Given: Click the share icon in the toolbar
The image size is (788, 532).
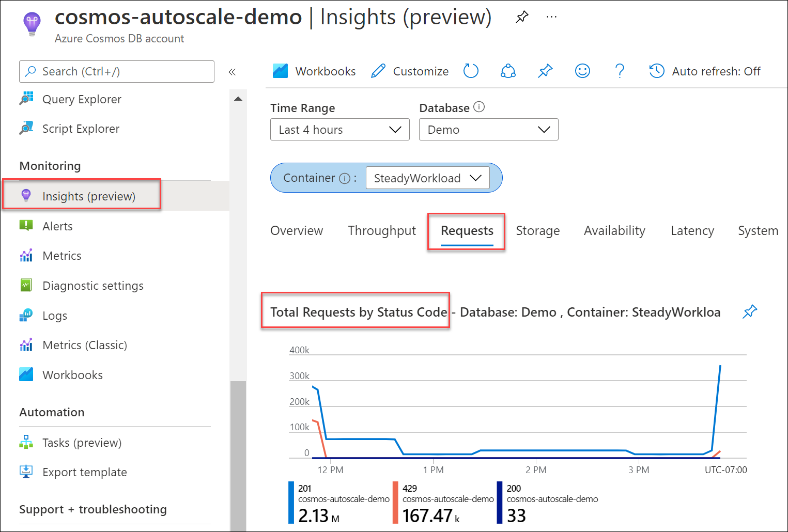Looking at the screenshot, I should pyautogui.click(x=508, y=71).
